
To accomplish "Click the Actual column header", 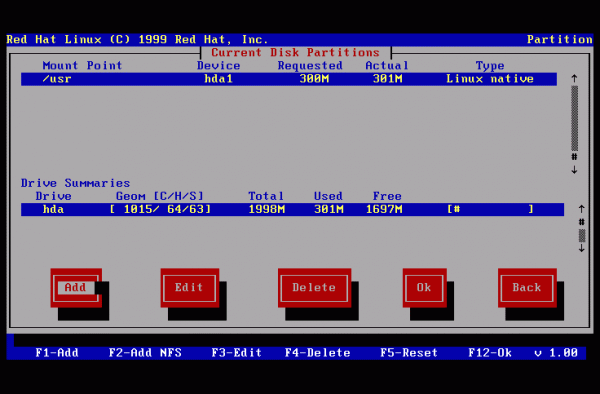I will click(387, 66).
